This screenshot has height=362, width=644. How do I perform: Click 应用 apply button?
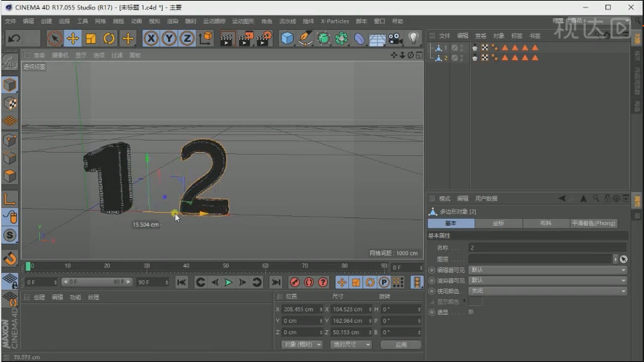[x=401, y=344]
